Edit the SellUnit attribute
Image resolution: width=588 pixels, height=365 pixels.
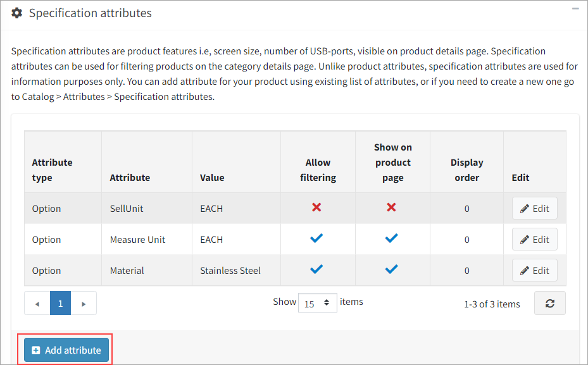534,209
